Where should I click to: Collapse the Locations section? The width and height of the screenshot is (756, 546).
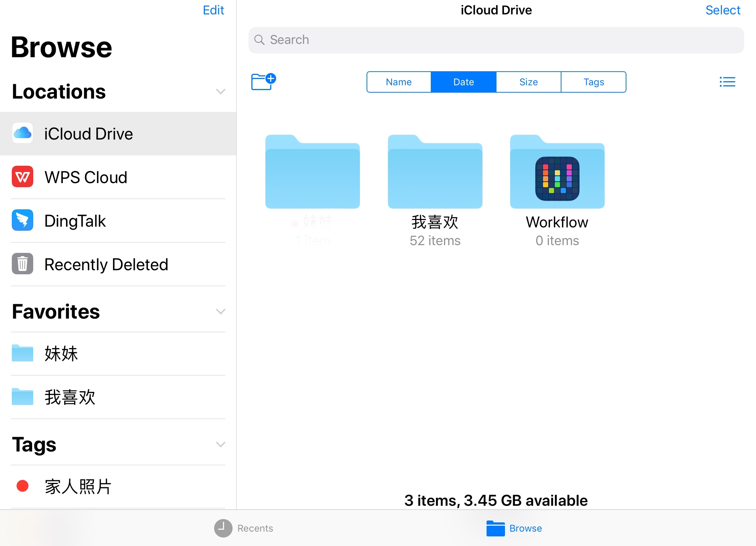click(x=220, y=92)
